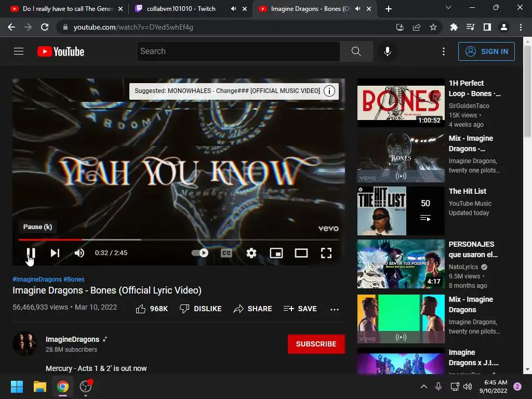Toggle closed captions CC button

click(x=227, y=253)
